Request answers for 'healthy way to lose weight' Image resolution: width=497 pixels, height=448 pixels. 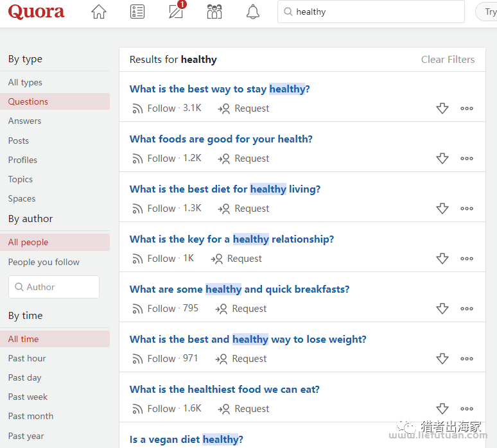tap(241, 359)
